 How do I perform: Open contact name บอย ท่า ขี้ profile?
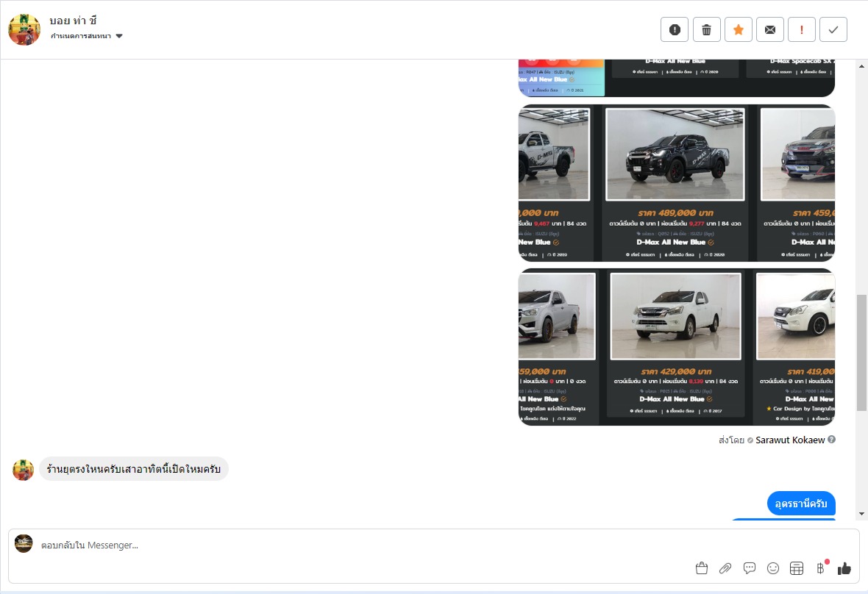73,20
